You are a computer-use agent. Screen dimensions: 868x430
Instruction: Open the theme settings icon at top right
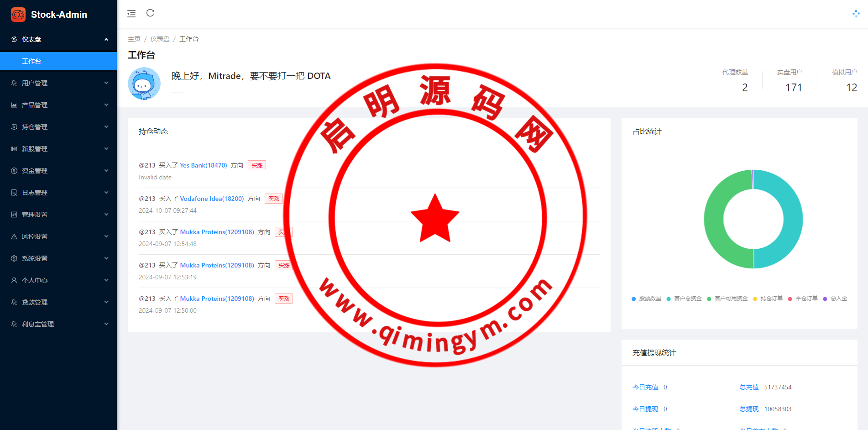tap(856, 14)
